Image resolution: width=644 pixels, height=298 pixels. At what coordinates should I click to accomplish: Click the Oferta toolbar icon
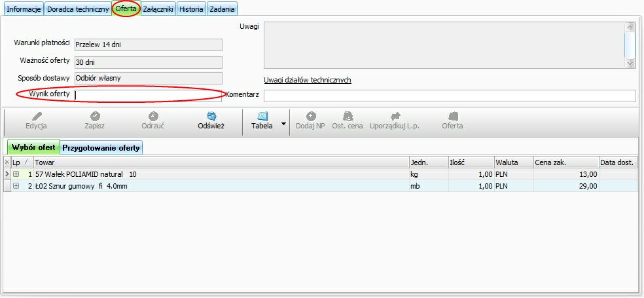[452, 116]
